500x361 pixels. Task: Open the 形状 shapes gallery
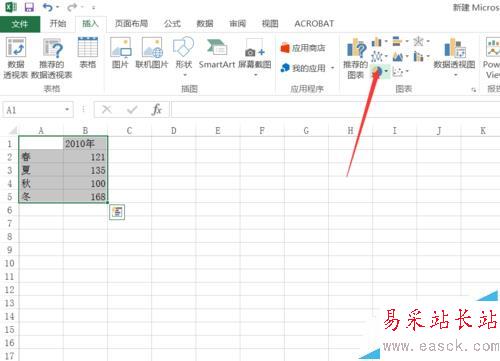click(x=184, y=56)
